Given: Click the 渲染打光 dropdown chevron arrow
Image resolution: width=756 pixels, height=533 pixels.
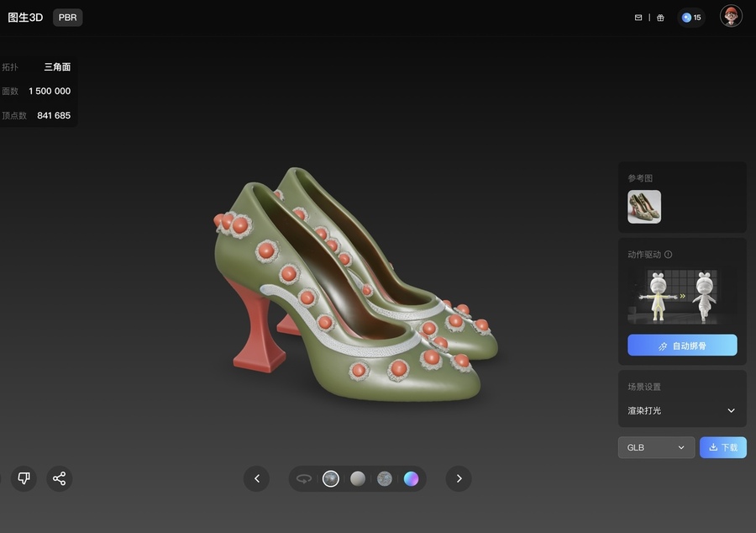Looking at the screenshot, I should pos(731,410).
